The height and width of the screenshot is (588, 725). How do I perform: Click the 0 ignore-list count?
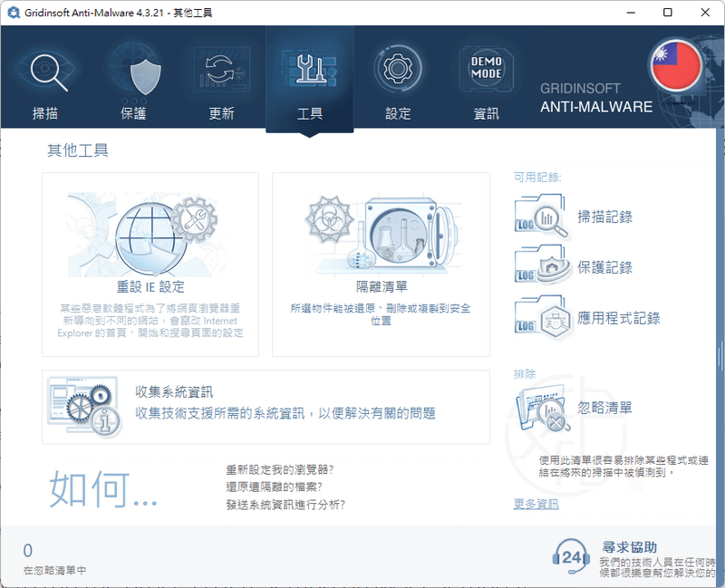point(28,551)
